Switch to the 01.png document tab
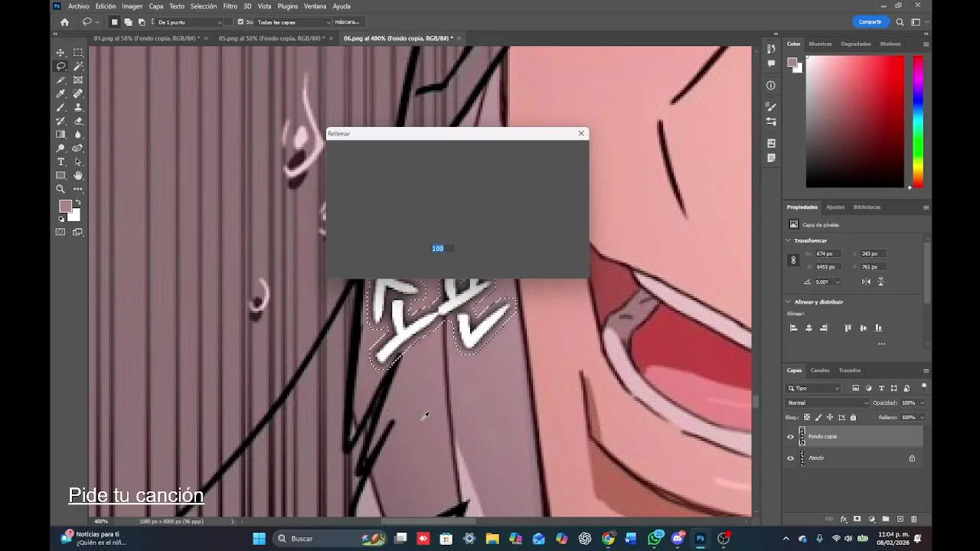This screenshot has width=980, height=551. pyautogui.click(x=147, y=38)
